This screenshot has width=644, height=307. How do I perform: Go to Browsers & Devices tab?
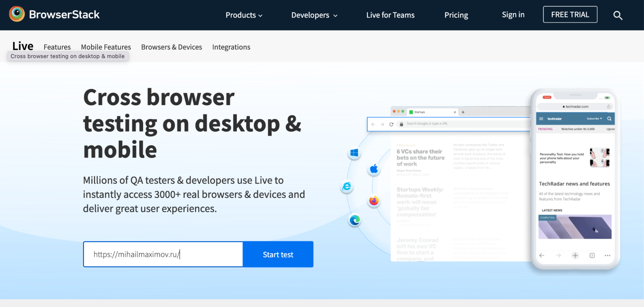click(x=171, y=47)
